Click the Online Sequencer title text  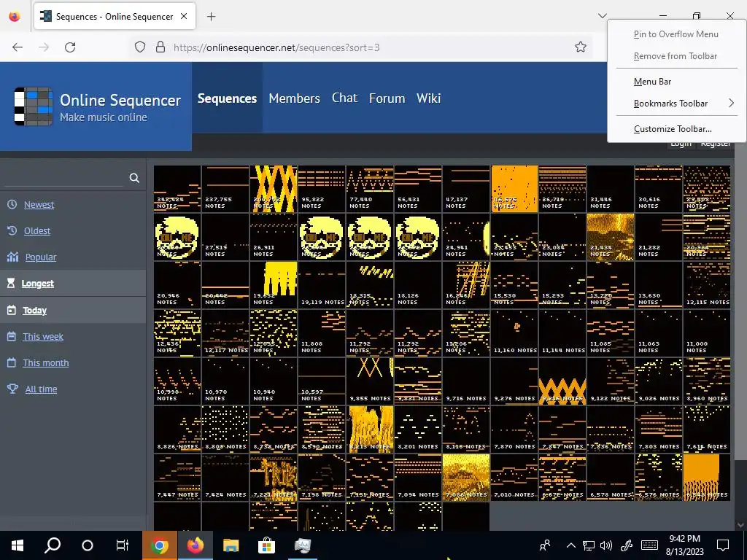tap(120, 100)
